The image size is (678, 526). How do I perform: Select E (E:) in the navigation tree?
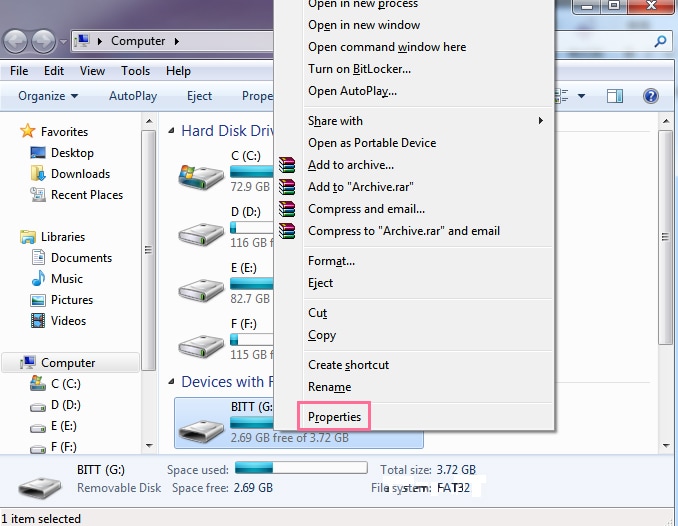(64, 426)
